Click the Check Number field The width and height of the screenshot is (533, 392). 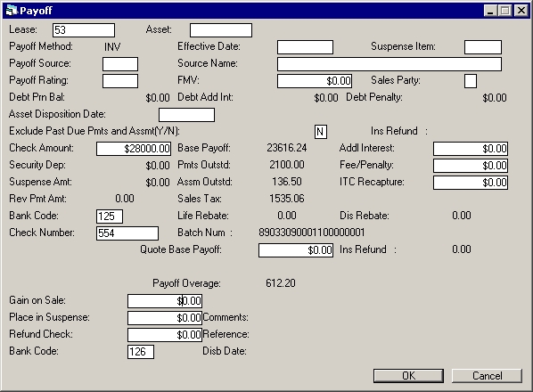pyautogui.click(x=127, y=233)
